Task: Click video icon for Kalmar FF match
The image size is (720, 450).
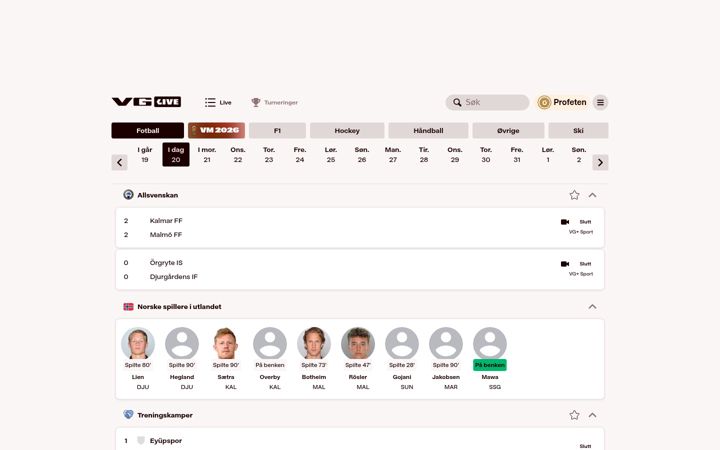Action: point(565,222)
